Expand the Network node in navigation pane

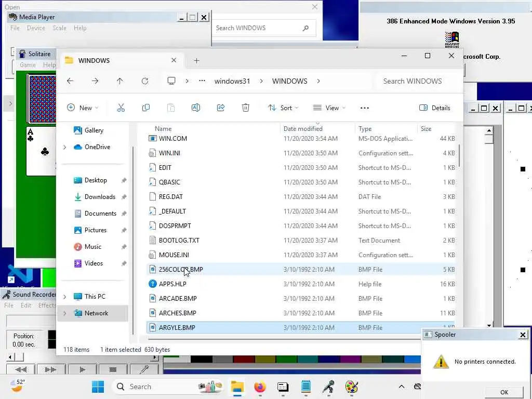65,313
